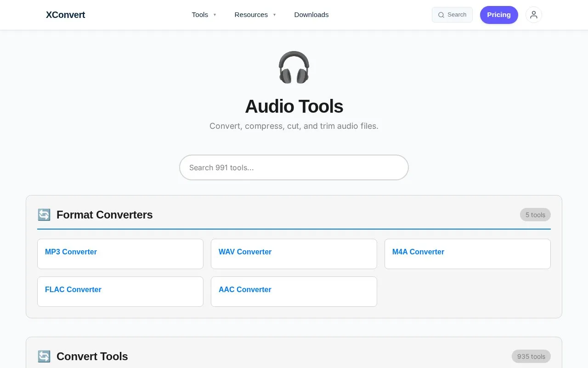
Task: Click the magnifier icon in header Search
Action: (441, 15)
